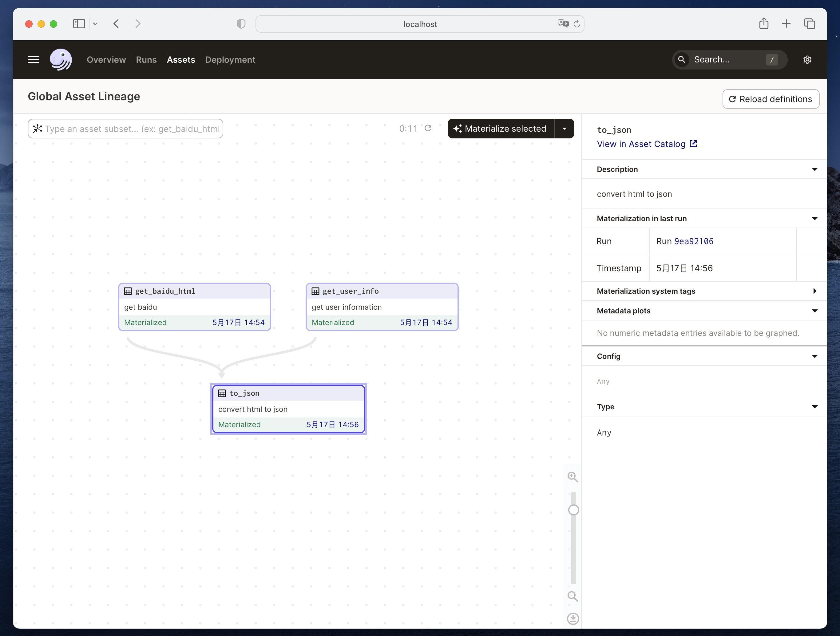Viewport: 840px width, 636px height.
Task: Click the export graph download icon
Action: [x=573, y=618]
